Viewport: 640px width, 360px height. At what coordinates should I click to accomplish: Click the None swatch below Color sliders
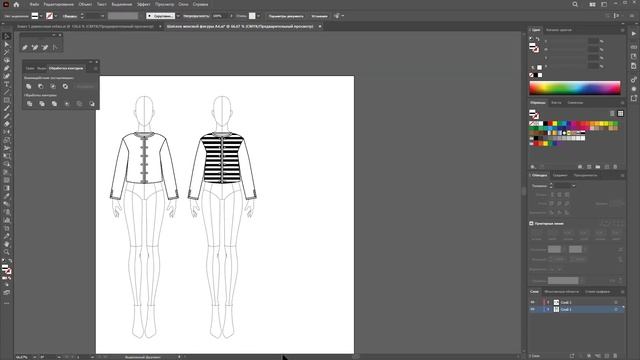(x=531, y=75)
